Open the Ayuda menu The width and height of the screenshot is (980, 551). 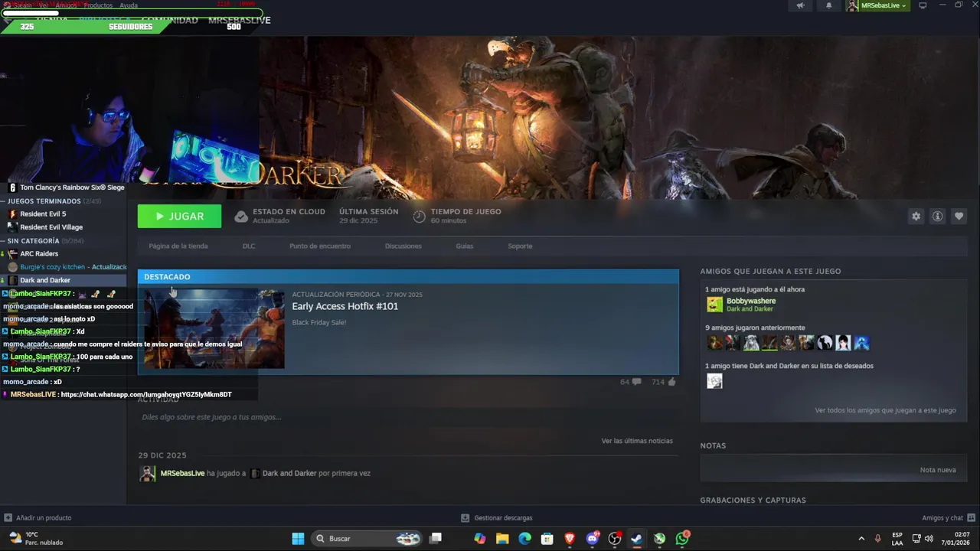pos(129,5)
